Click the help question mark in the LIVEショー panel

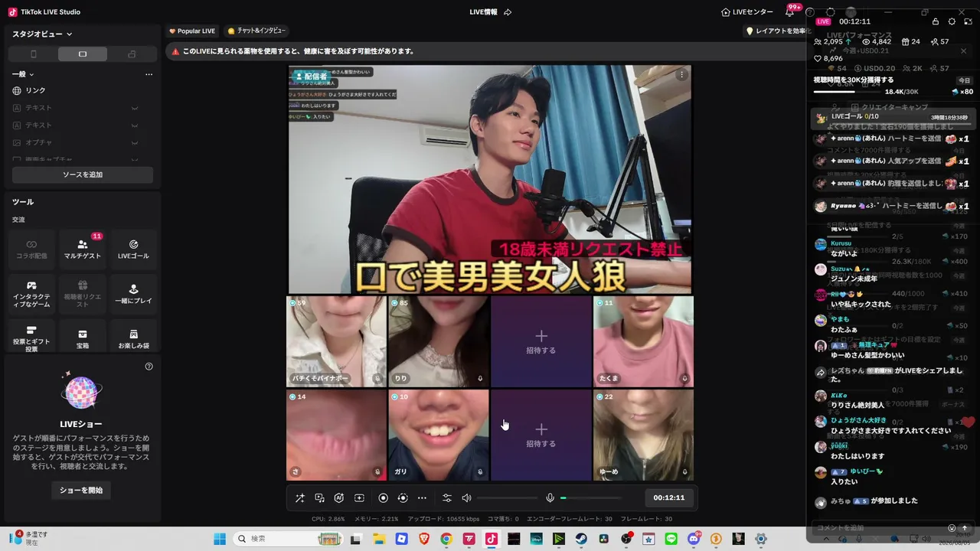[149, 367]
